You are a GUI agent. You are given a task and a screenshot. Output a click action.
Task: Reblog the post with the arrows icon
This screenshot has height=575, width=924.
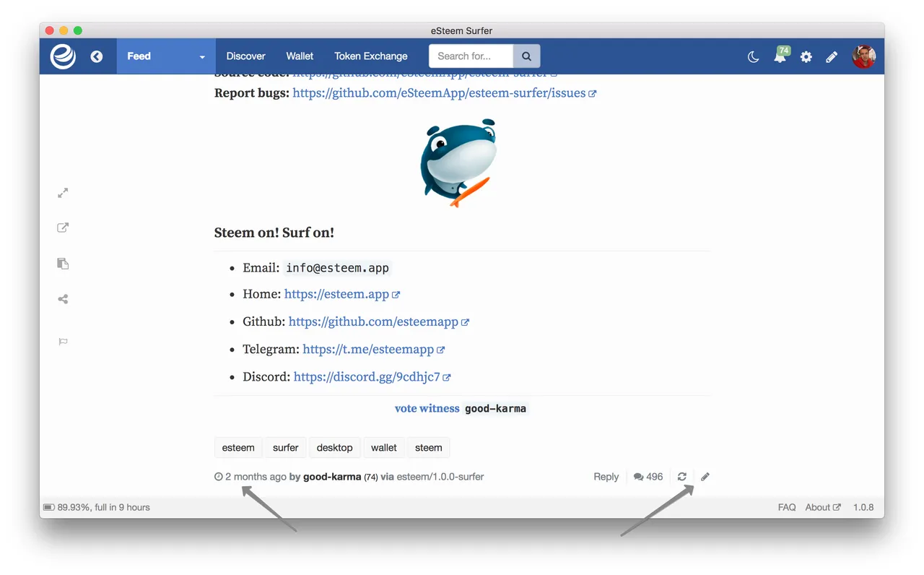(x=681, y=477)
